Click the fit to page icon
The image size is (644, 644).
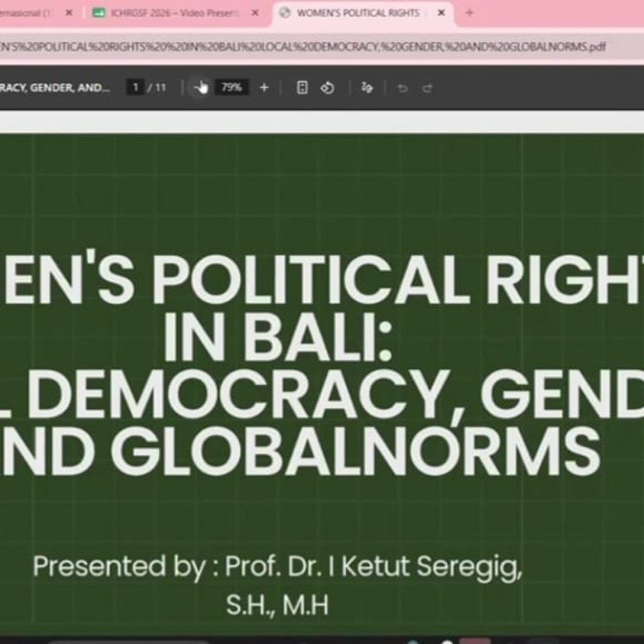(302, 87)
